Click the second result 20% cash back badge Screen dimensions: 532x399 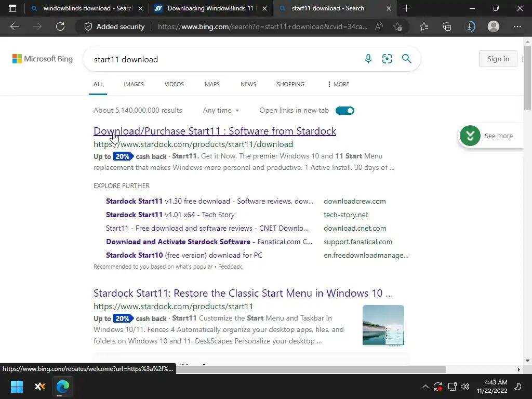(x=123, y=318)
